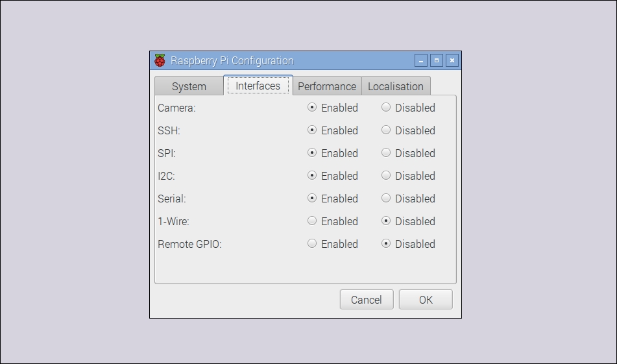Confirm settings with OK button
Screen dimensions: 617x364
tap(426, 300)
